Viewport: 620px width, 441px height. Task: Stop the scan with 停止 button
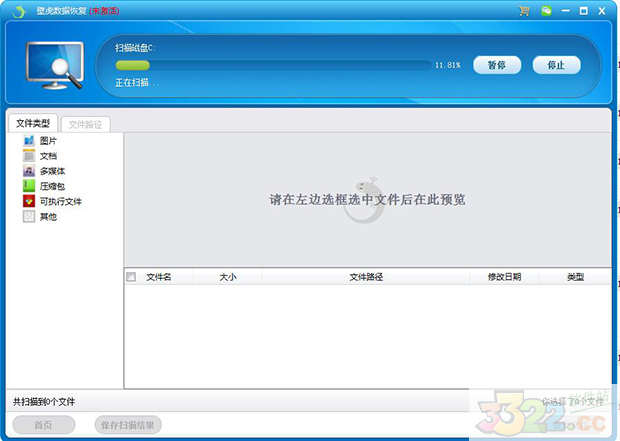tap(556, 65)
